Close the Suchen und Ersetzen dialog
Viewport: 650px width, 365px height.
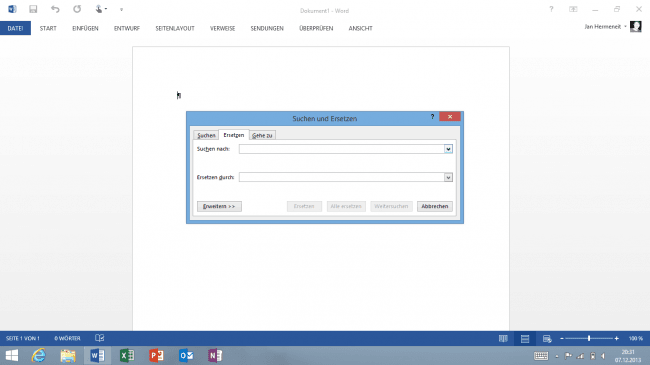pyautogui.click(x=450, y=117)
